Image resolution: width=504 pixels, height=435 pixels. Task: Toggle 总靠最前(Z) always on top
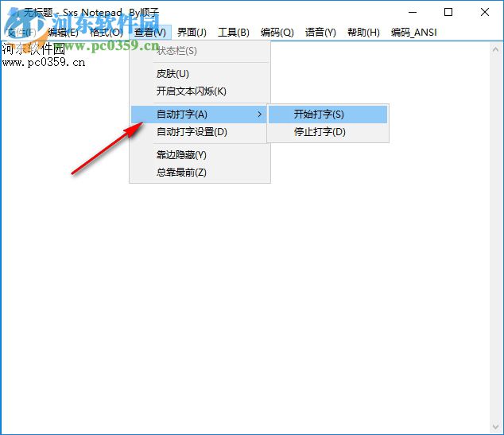[x=200, y=173]
